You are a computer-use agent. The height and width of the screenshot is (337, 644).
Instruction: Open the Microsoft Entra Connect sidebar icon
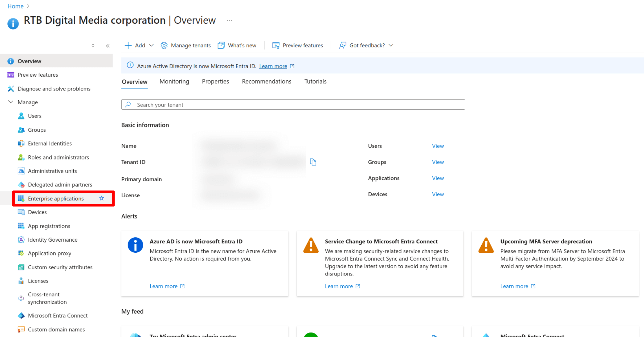click(x=21, y=316)
